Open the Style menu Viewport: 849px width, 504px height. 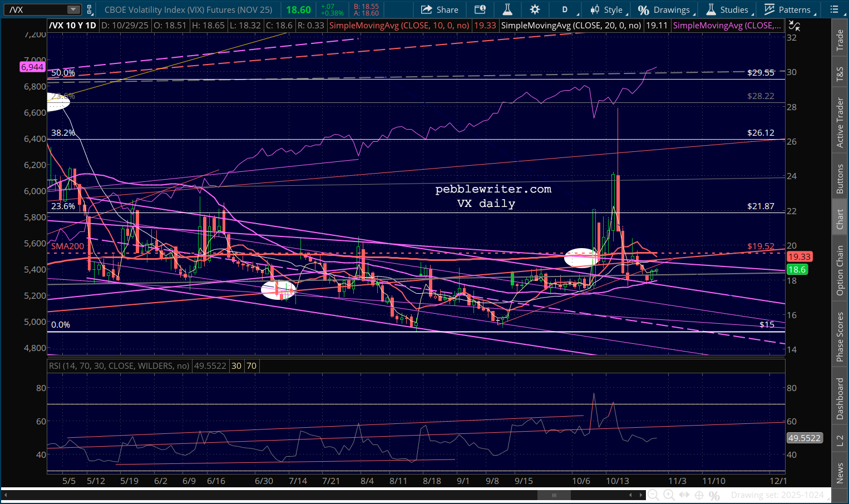(608, 9)
